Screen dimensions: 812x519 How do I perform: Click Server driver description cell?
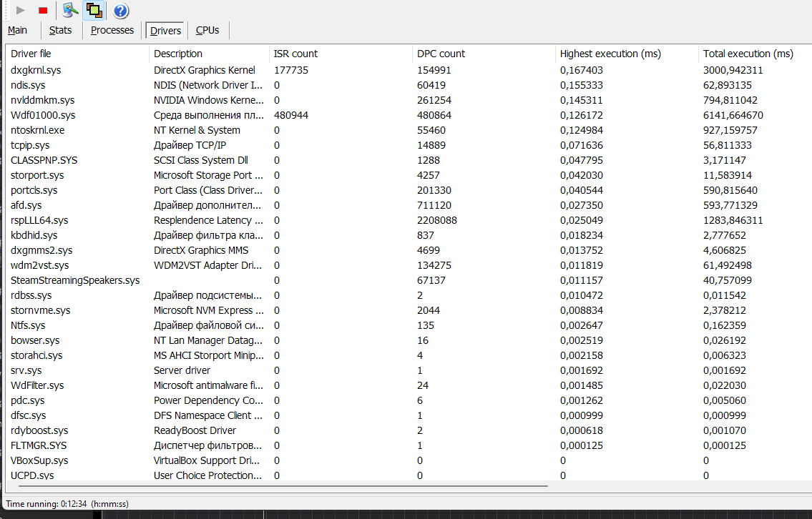point(182,370)
